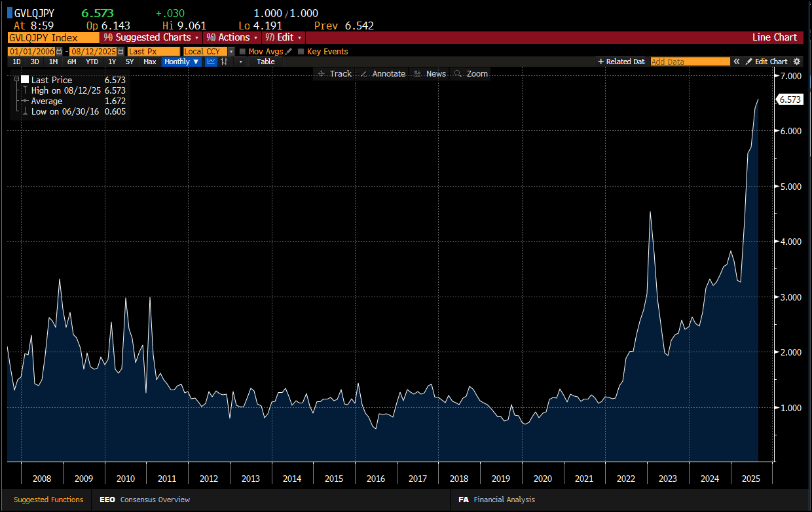812x512 pixels.
Task: Activate the Zoom magnifier tool
Action: coord(471,74)
